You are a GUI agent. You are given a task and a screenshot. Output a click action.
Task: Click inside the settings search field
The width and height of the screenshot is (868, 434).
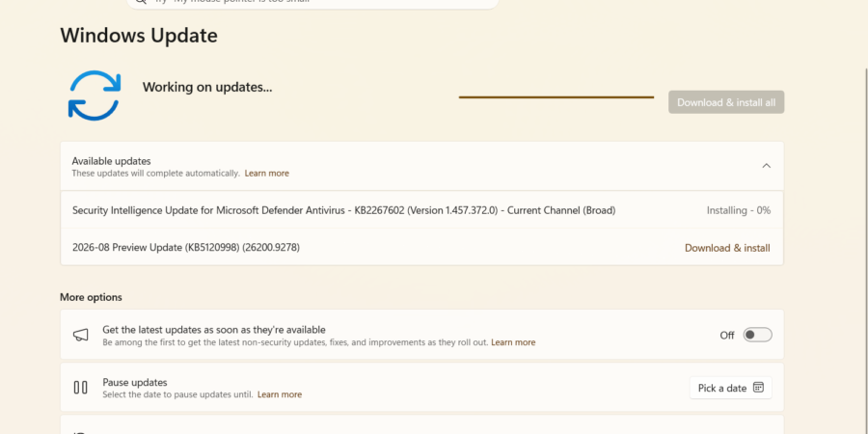tap(312, 3)
